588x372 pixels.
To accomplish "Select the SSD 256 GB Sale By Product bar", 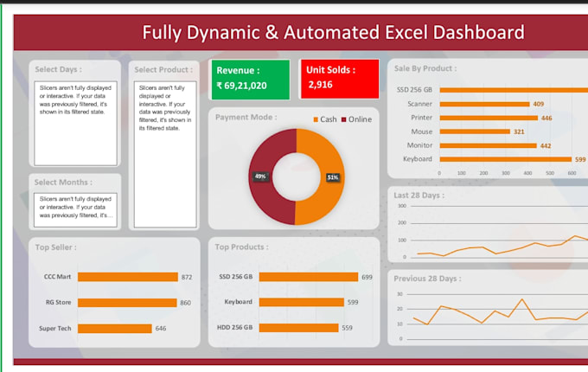I will point(514,90).
